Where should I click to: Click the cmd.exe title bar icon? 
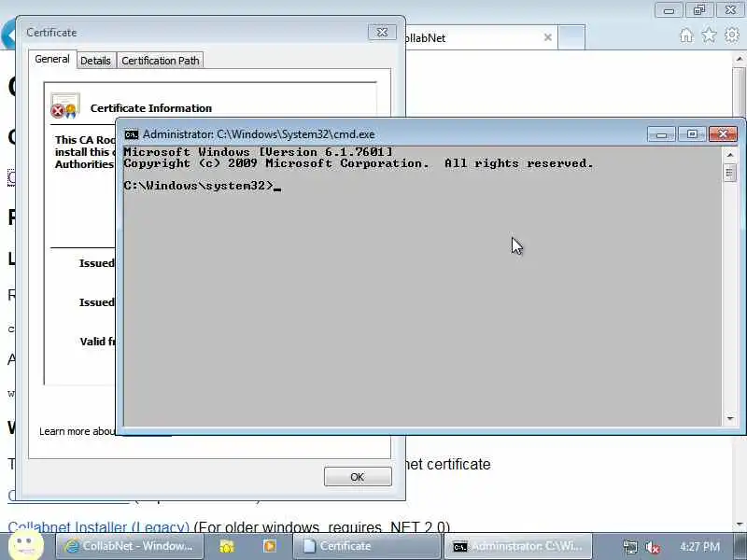132,134
